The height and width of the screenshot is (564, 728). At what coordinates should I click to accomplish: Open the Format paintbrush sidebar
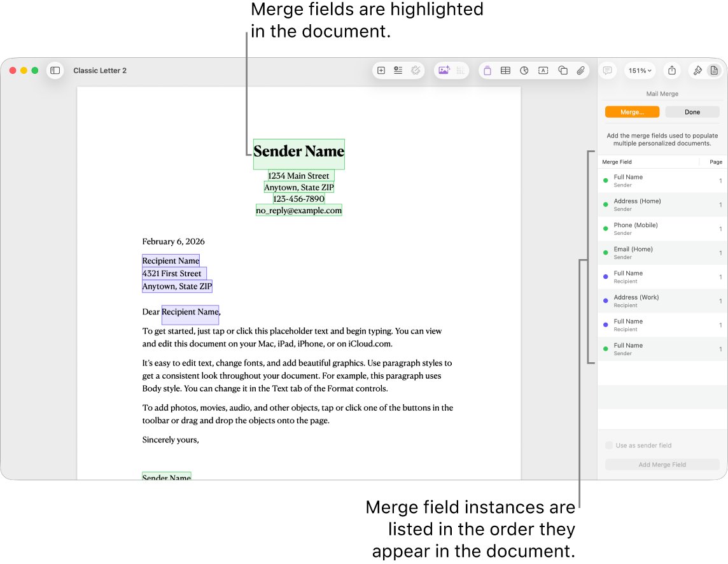click(697, 71)
